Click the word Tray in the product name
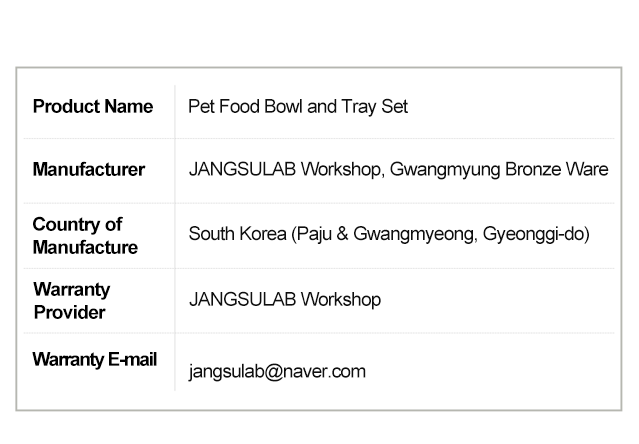The image size is (639, 444). [357, 107]
